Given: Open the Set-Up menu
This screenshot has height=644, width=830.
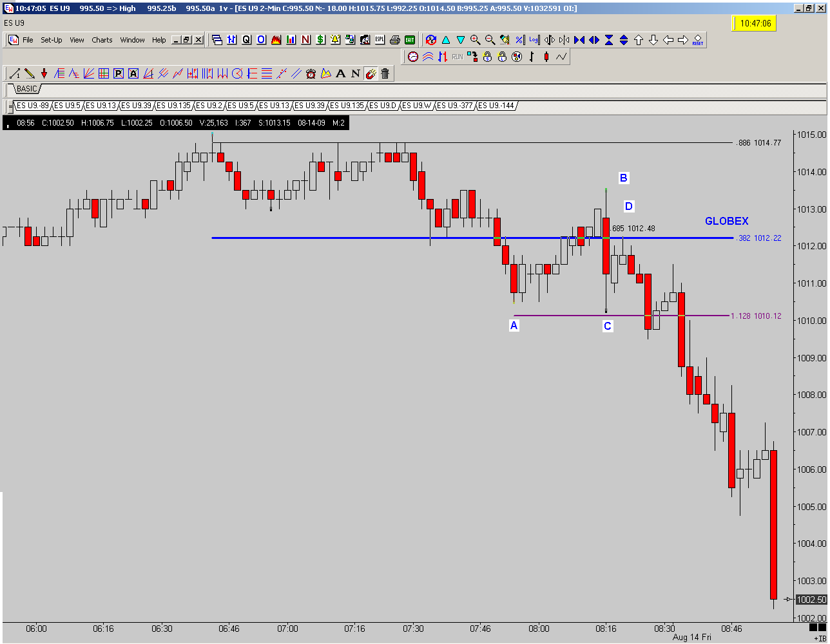Looking at the screenshot, I should pyautogui.click(x=52, y=40).
